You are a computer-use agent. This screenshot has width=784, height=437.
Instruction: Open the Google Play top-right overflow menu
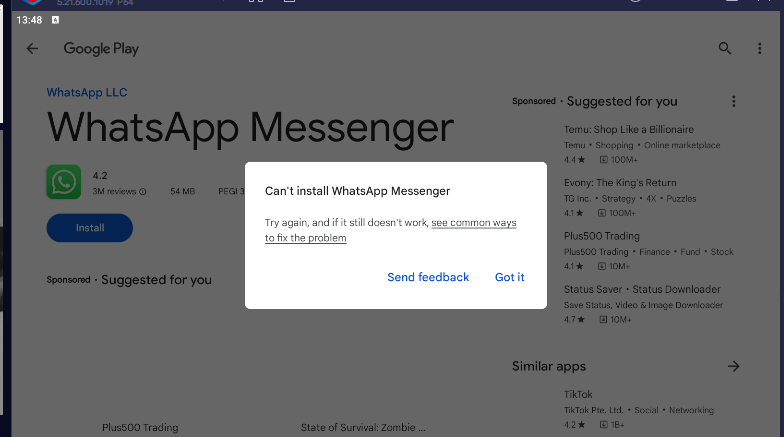760,48
